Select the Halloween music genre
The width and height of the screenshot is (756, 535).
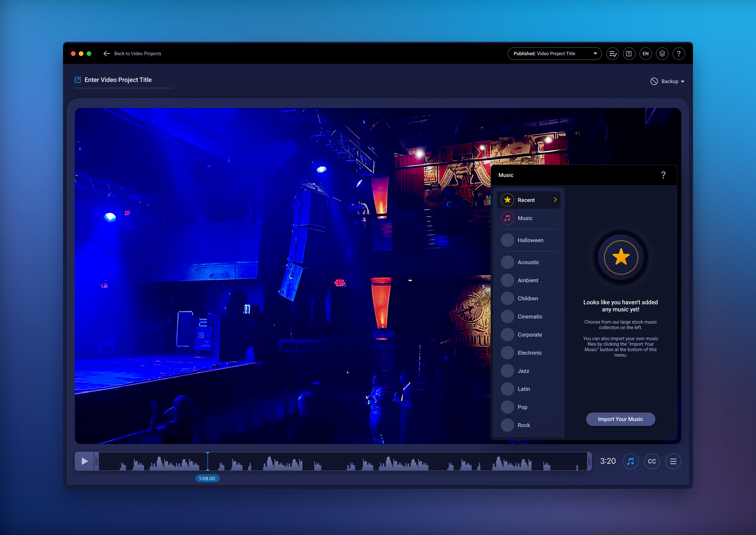coord(531,240)
